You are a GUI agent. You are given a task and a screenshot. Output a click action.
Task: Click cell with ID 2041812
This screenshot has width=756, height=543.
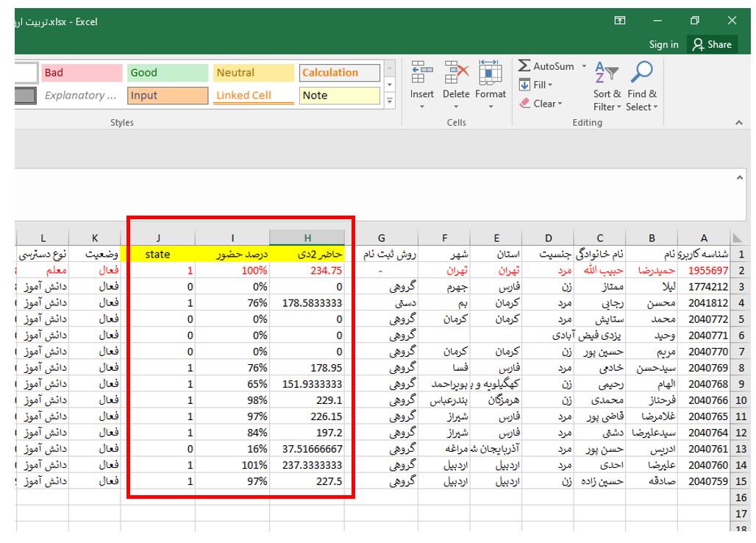tap(704, 303)
